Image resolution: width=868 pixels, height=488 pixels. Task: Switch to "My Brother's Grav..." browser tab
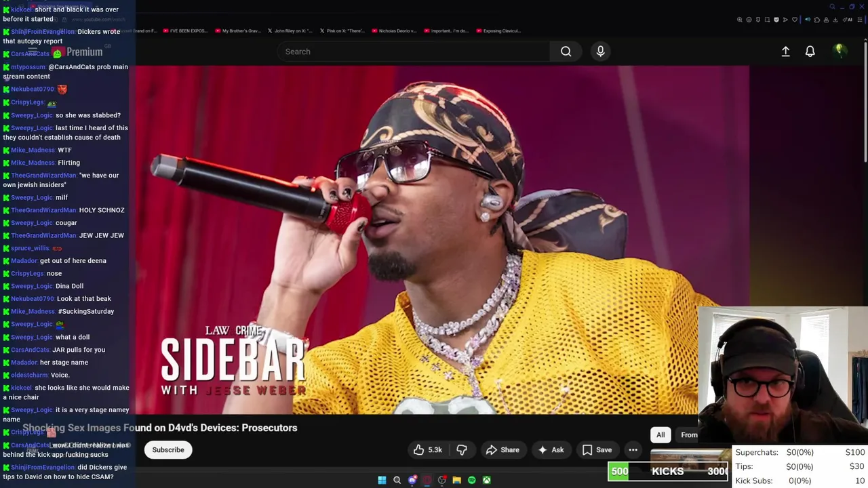point(237,30)
